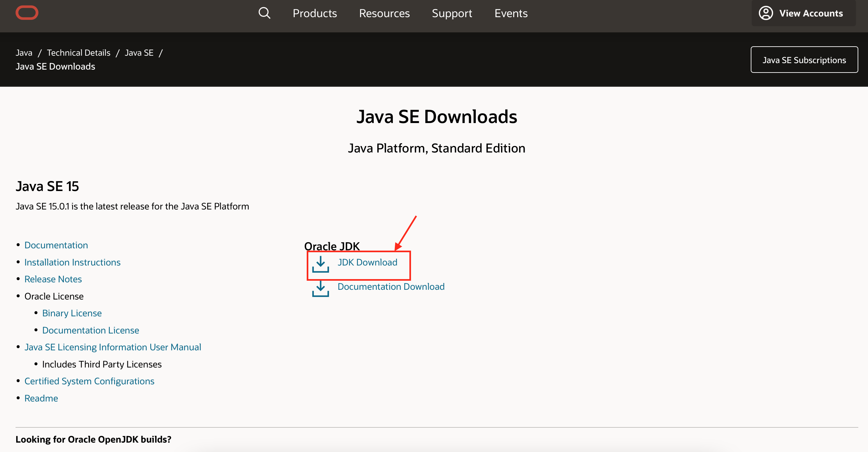868x452 pixels.
Task: Click the 'Oracle License' list item
Action: tap(54, 296)
